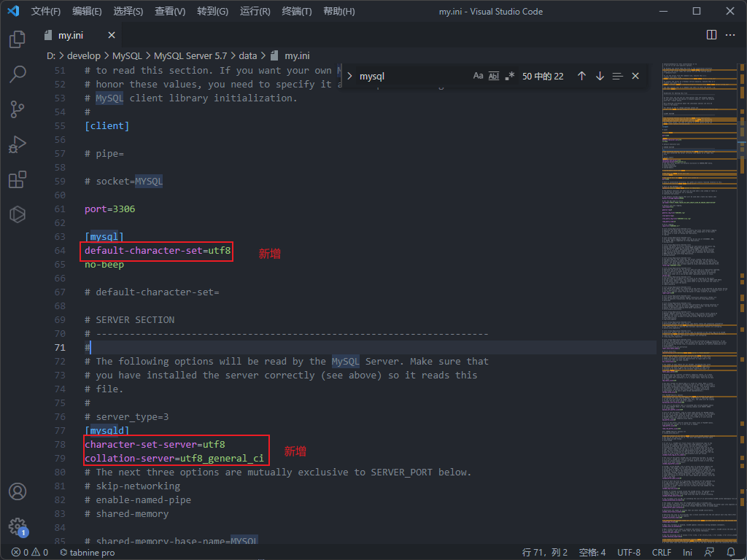Click the # enable-named-pipe comment line
The height and width of the screenshot is (560, 747).
click(138, 500)
